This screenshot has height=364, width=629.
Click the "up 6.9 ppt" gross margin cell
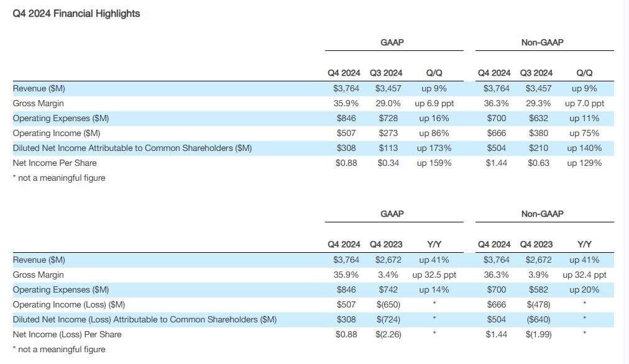(x=434, y=103)
